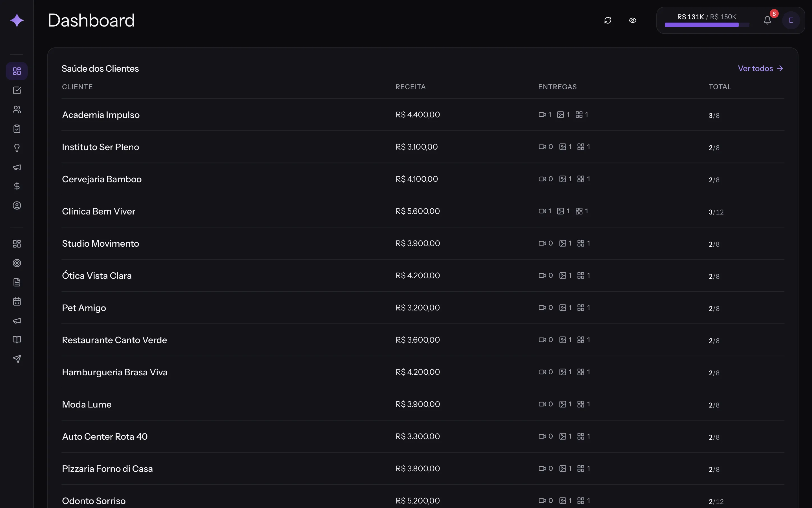Screen dimensions: 812x508
Task: Open the highlighted Dashboard grid sidebar icon
Action: pyautogui.click(x=17, y=71)
